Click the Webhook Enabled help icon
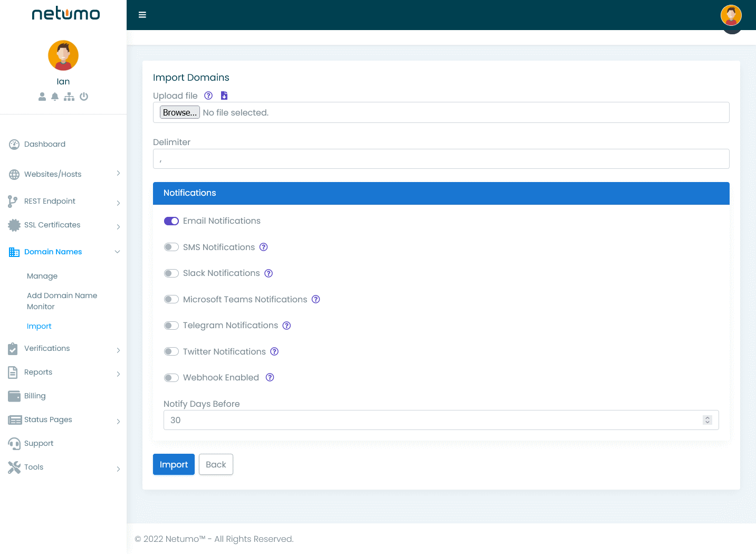The image size is (756, 554). [270, 377]
